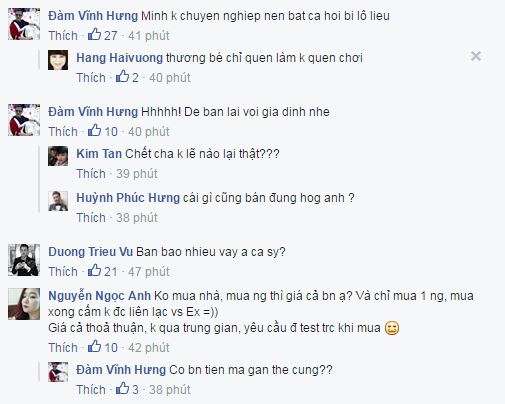Screen dimensions: 505x404
Task: Click thumbs-up icon showing 21 likes
Action: [x=94, y=271]
